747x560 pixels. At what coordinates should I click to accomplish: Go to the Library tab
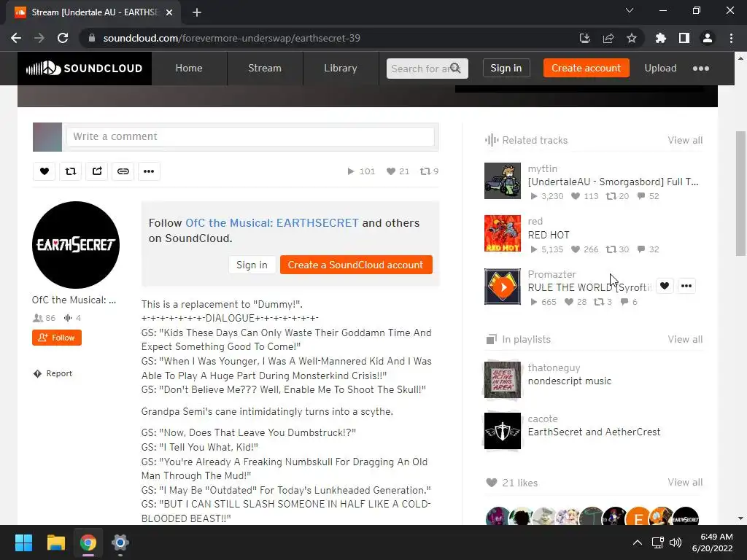pyautogui.click(x=340, y=68)
